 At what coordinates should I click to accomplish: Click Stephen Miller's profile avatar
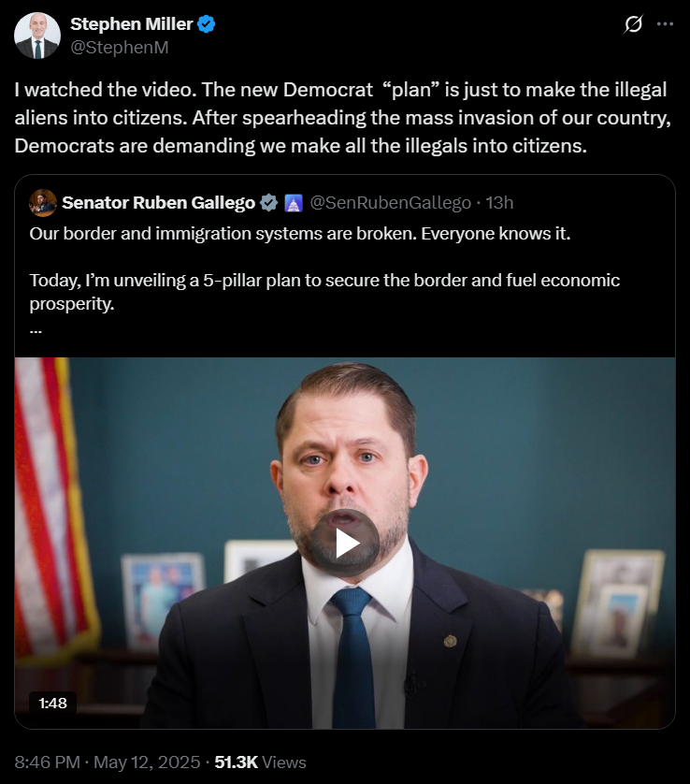(x=37, y=36)
